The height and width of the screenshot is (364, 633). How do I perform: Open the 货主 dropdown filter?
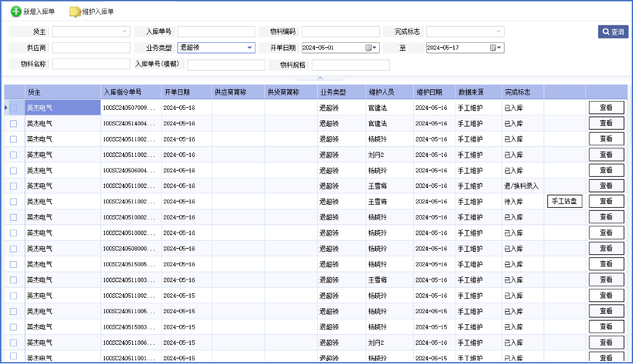click(124, 32)
